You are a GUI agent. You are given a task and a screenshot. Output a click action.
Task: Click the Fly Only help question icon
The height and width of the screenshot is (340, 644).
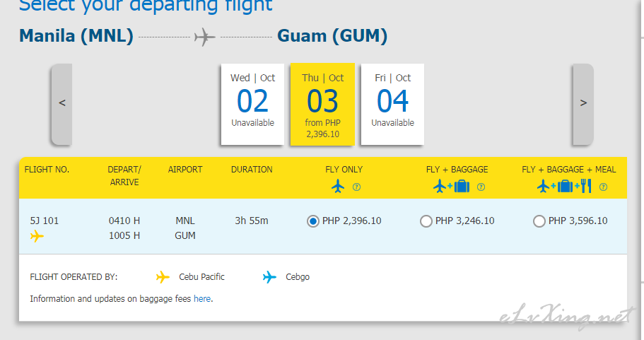coord(356,187)
